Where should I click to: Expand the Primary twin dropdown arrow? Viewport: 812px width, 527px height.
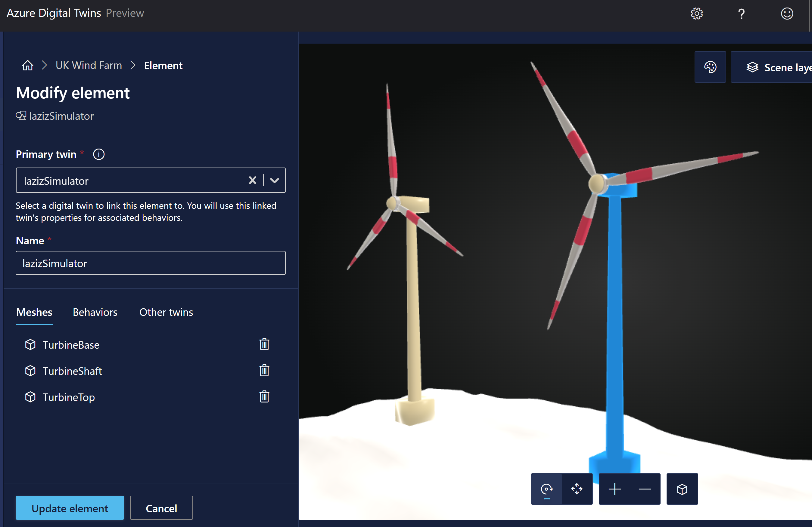(274, 180)
